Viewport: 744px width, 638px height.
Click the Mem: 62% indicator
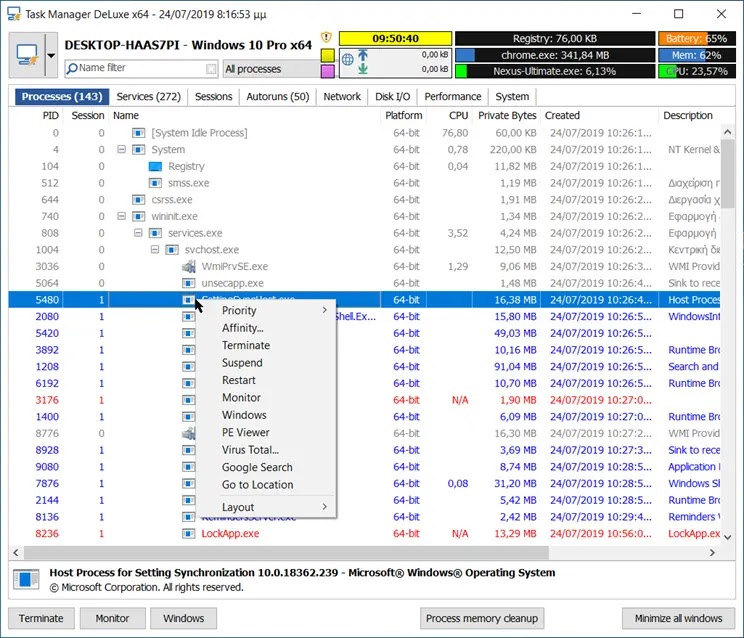pyautogui.click(x=697, y=55)
